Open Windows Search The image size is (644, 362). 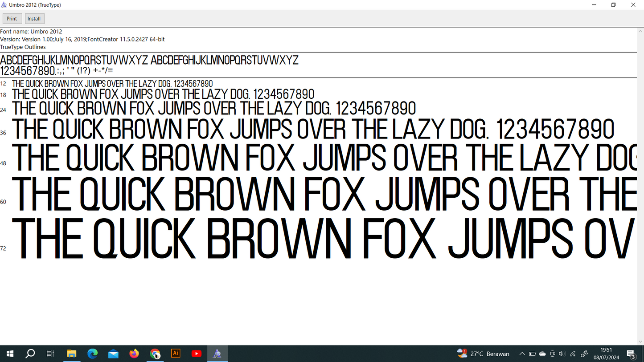(x=30, y=354)
